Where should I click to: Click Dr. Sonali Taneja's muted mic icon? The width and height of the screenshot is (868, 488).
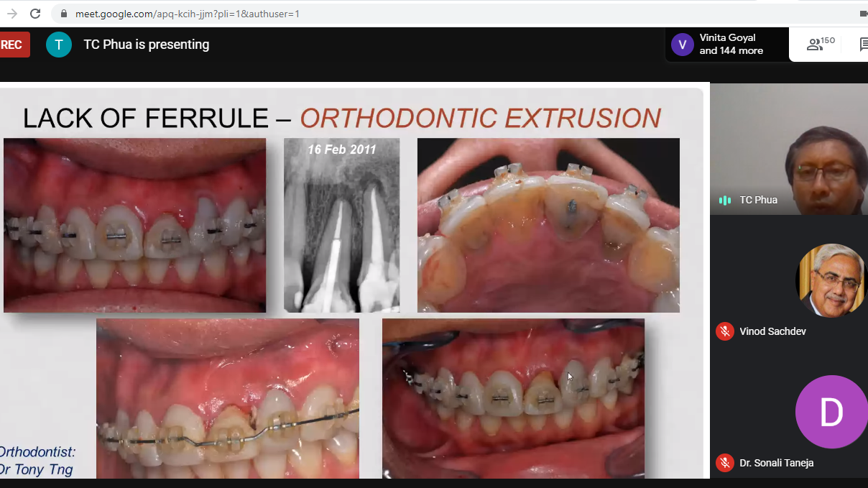[724, 463]
